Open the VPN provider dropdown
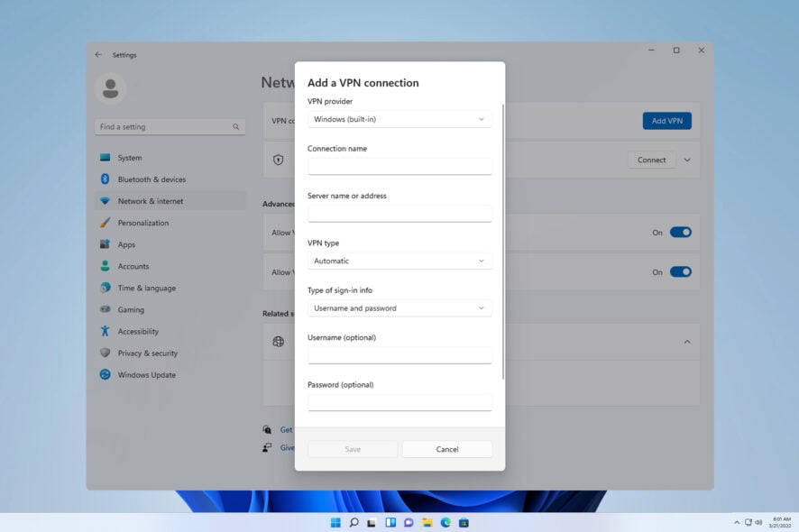This screenshot has height=532, width=799. [399, 118]
